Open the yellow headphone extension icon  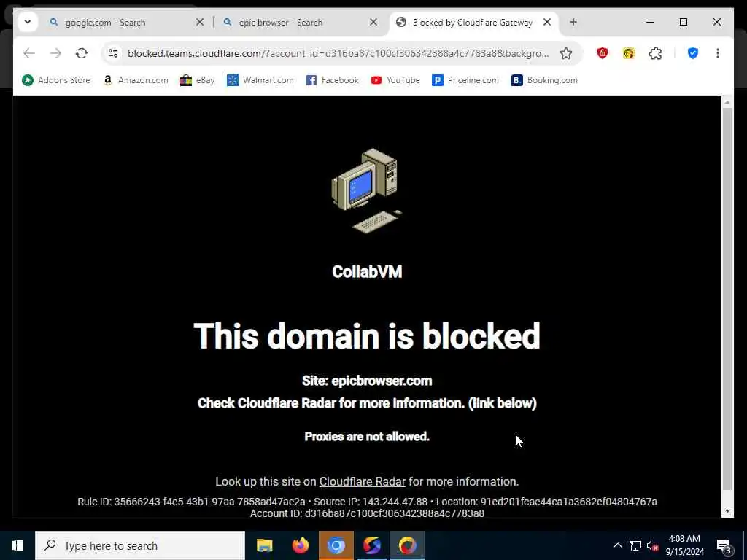point(628,53)
